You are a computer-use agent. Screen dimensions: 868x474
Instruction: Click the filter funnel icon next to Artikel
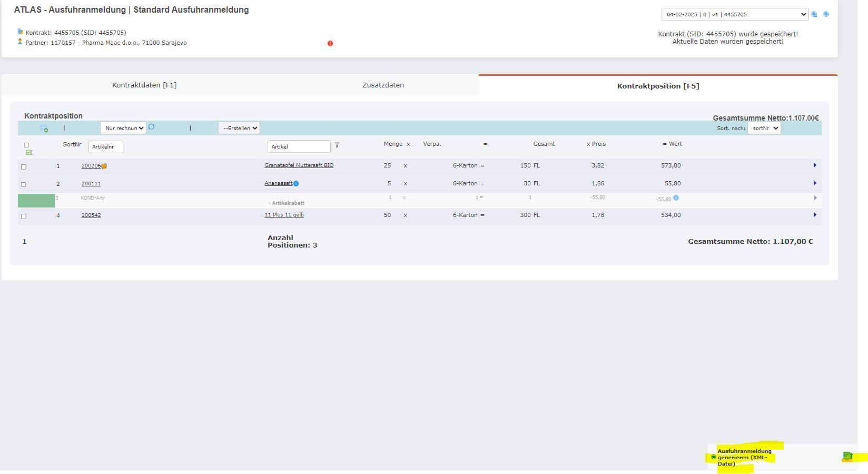[337, 145]
